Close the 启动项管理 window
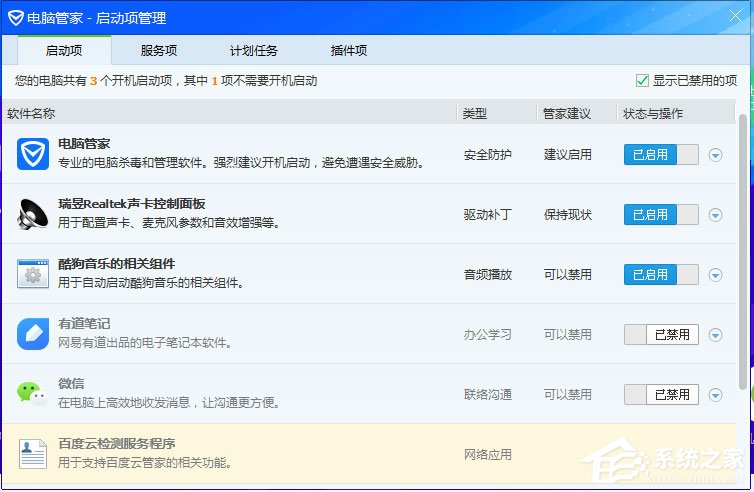 tap(735, 16)
